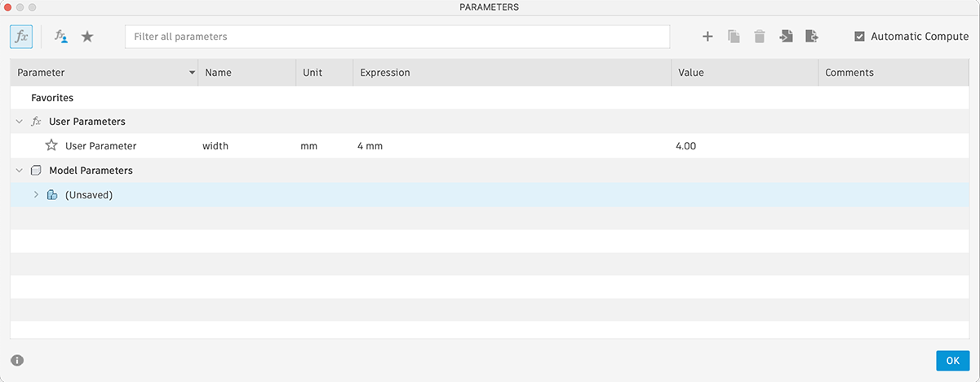
Task: Click the import parameters icon
Action: (786, 37)
